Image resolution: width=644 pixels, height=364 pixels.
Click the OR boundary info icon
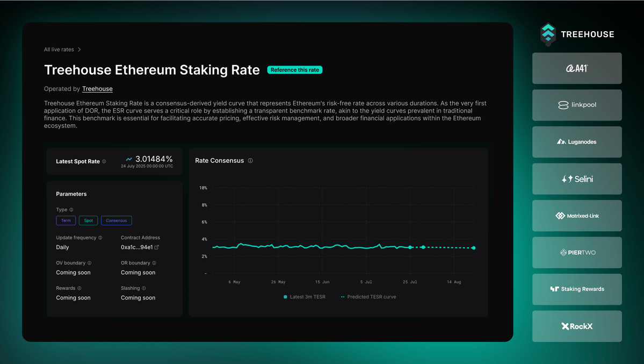(155, 263)
